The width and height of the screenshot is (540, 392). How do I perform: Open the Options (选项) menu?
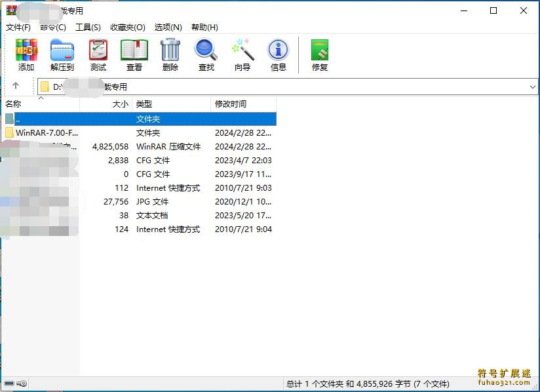pyautogui.click(x=168, y=28)
